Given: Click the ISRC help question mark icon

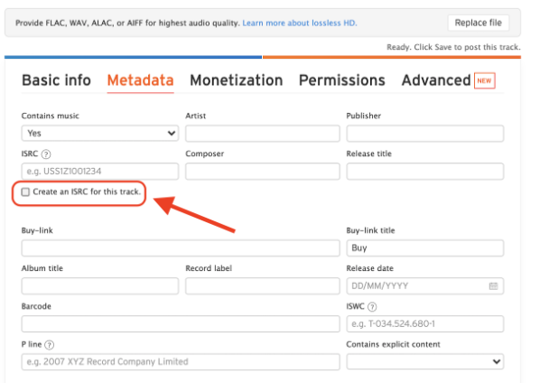Looking at the screenshot, I should pos(46,154).
